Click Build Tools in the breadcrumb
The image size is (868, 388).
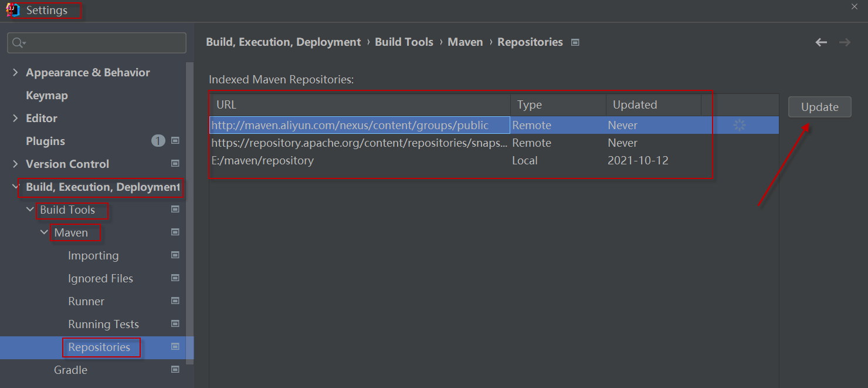coord(404,42)
